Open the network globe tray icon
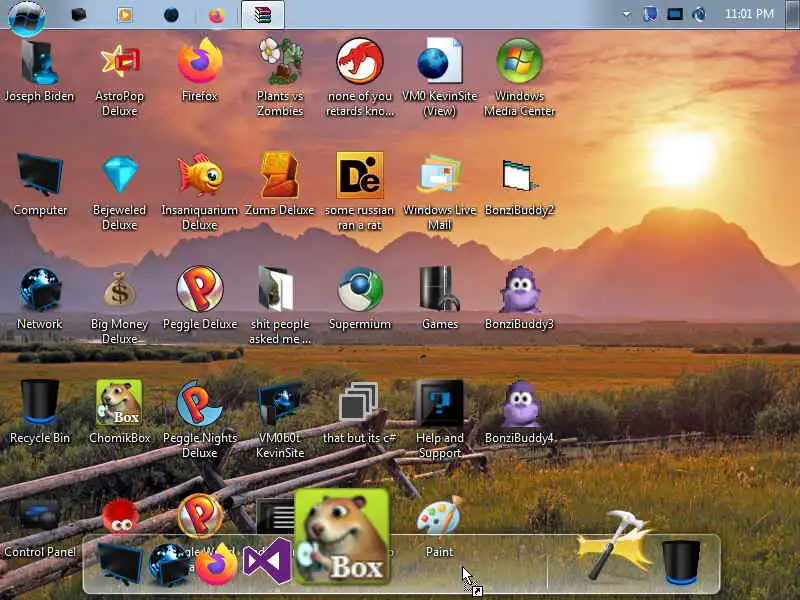Viewport: 800px width, 600px height. click(x=699, y=14)
